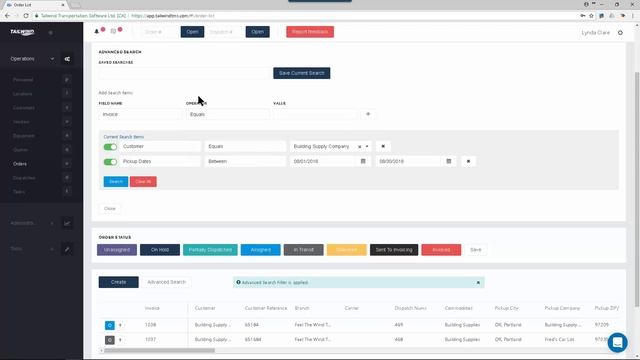The height and width of the screenshot is (360, 640).
Task: Filter by the On Hold status
Action: 160,250
